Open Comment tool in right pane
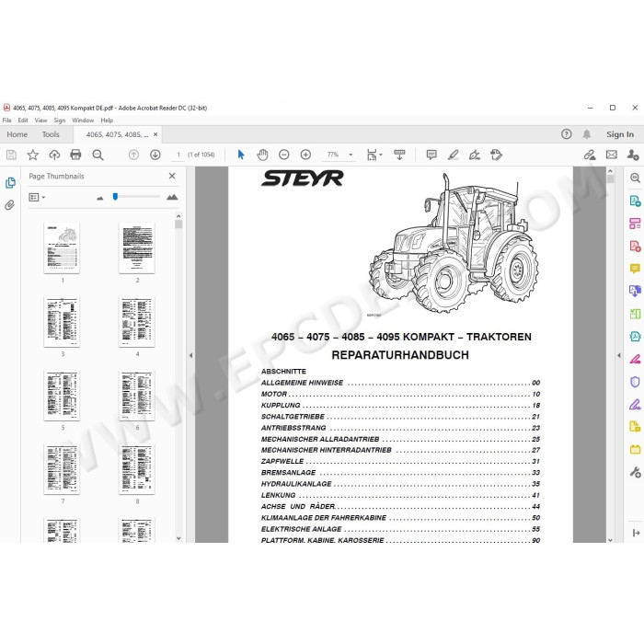Image resolution: width=644 pixels, height=644 pixels. [635, 269]
